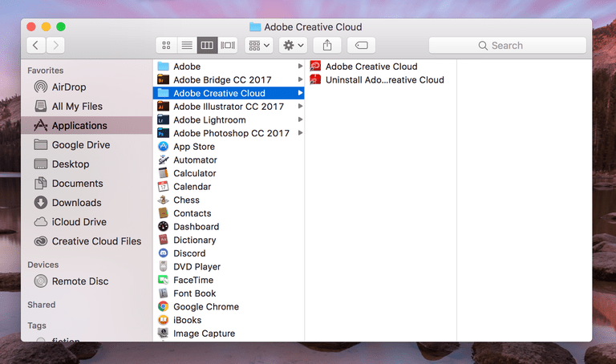Viewport: 616px width, 364px height.
Task: Select the Contacts app icon
Action: (x=163, y=212)
